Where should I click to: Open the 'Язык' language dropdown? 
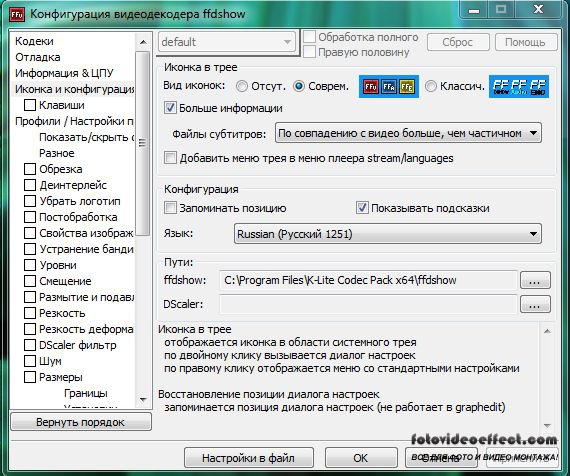[388, 234]
